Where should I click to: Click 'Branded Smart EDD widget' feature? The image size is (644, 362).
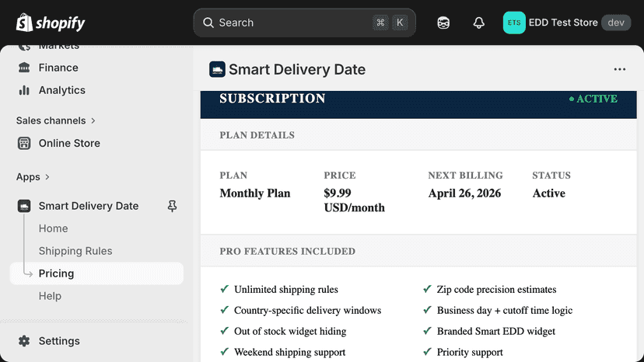pyautogui.click(x=495, y=331)
